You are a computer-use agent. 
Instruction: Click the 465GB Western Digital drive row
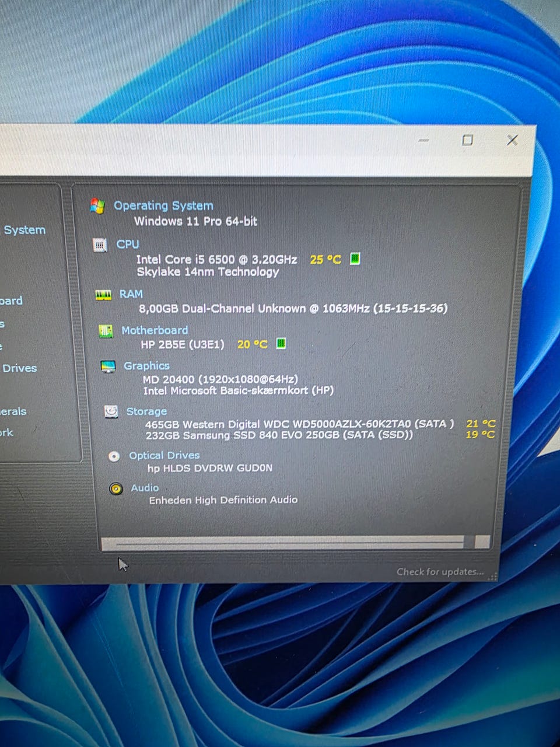(x=300, y=424)
